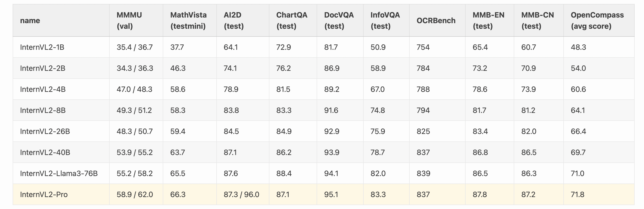
Task: Select the InternVL2-26B name cell
Action: (45, 131)
